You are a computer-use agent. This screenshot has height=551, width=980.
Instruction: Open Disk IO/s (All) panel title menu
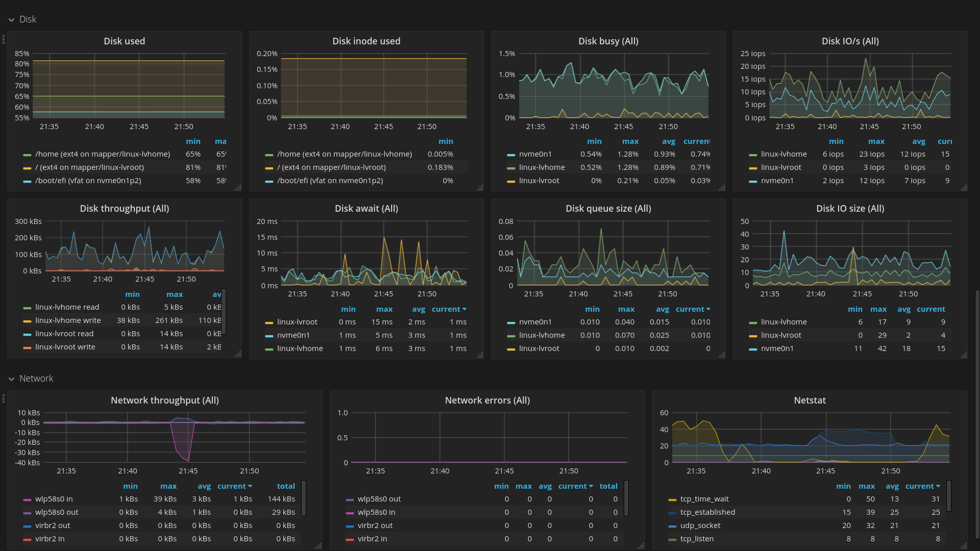pos(850,41)
